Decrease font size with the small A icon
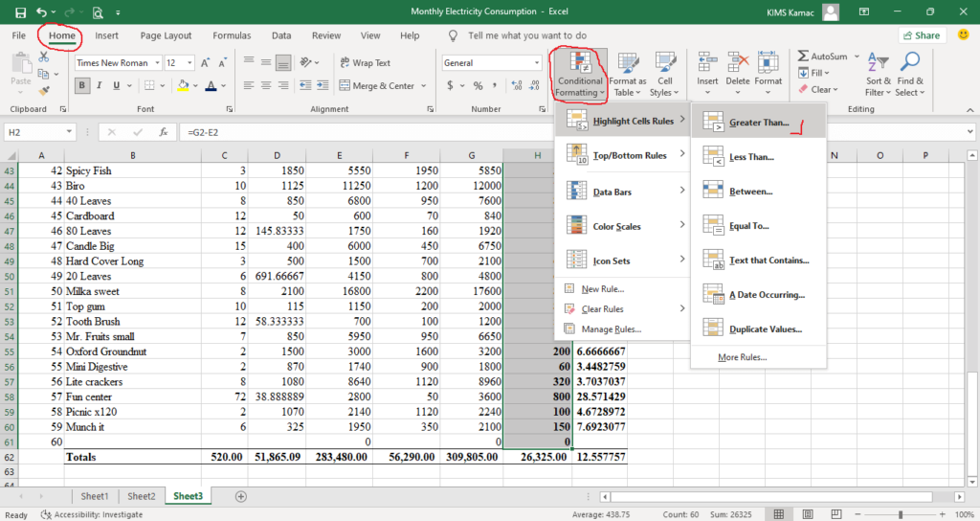980x521 pixels. [x=222, y=63]
